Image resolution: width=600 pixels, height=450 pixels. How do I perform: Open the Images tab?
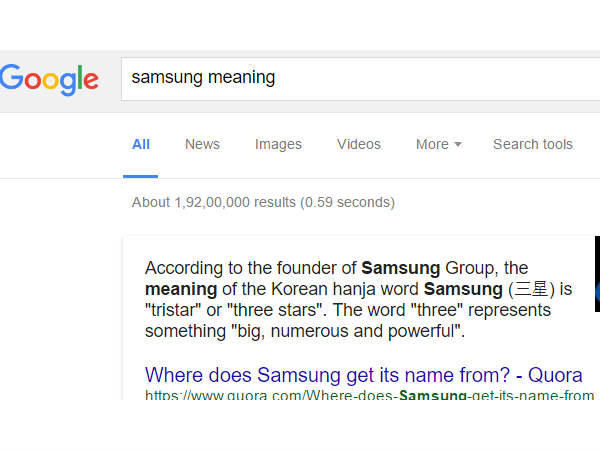coord(278,144)
